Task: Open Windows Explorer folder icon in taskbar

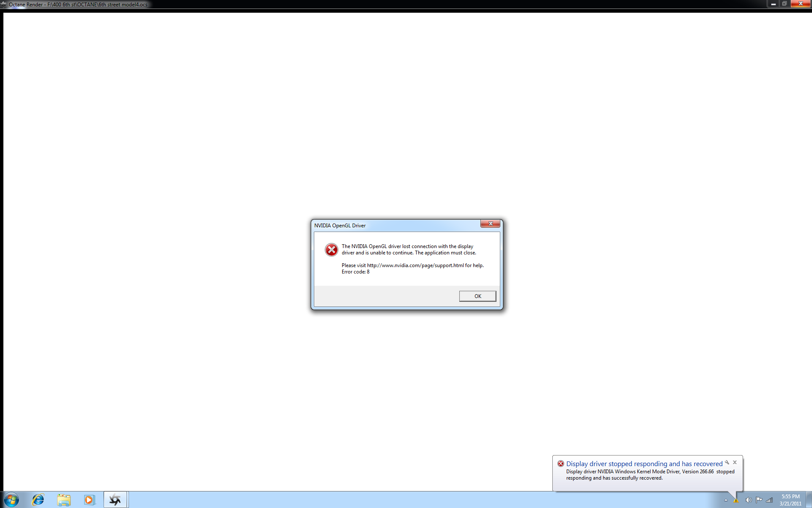Action: pos(64,500)
